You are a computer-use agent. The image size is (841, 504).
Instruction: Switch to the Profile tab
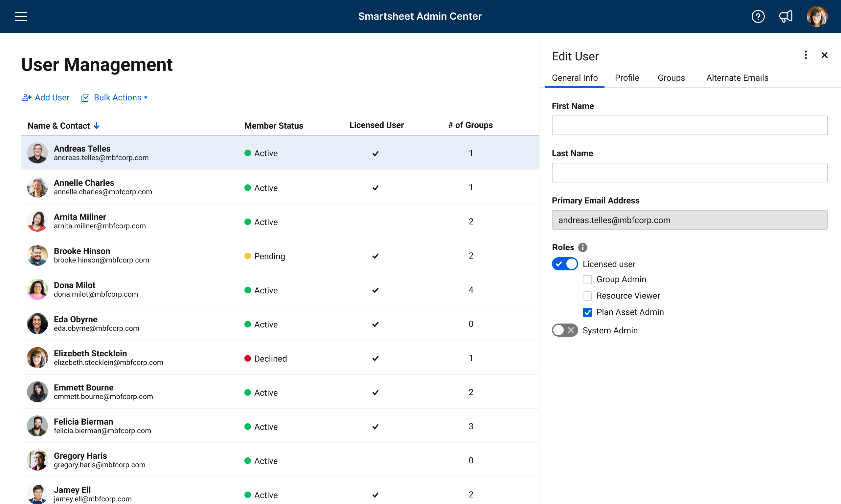pos(626,78)
